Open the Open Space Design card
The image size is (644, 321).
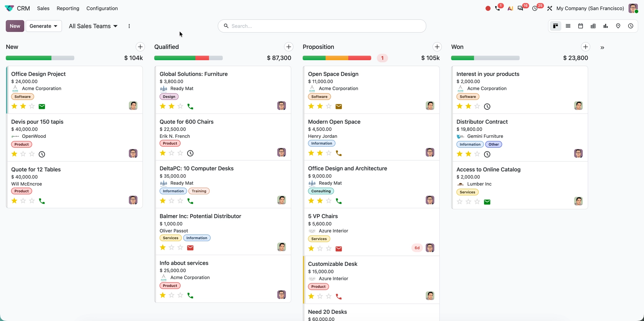point(371,90)
